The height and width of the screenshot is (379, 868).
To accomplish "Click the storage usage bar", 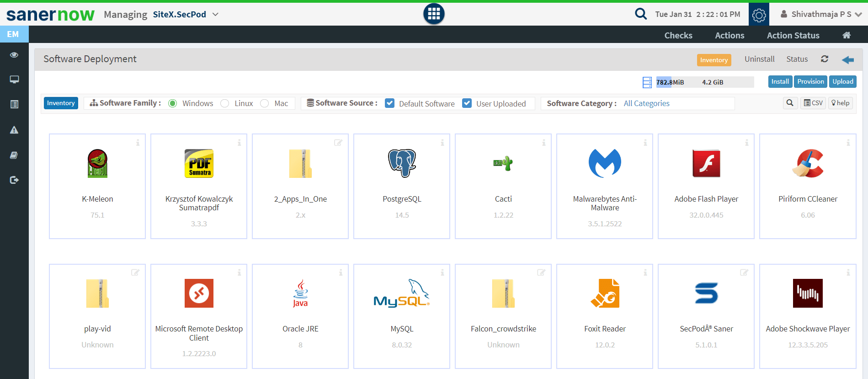I will [704, 82].
